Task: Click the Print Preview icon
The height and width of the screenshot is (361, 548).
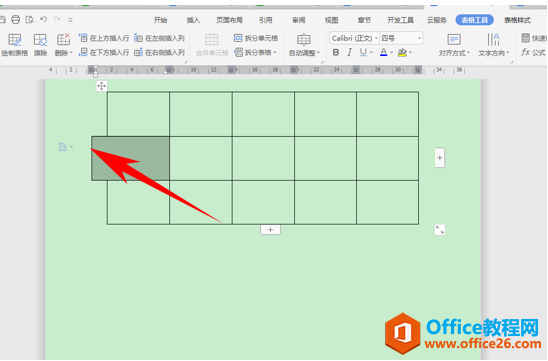Action: pyautogui.click(x=30, y=20)
